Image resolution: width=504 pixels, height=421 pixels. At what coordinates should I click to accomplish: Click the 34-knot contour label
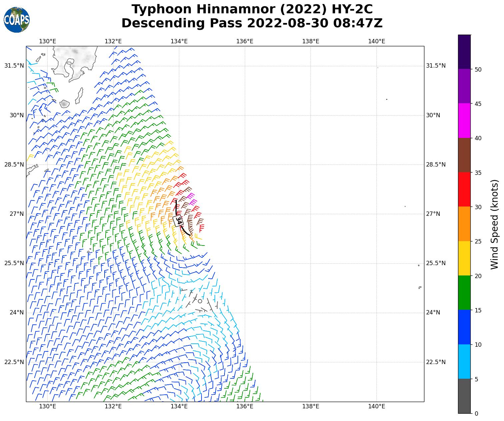179,220
